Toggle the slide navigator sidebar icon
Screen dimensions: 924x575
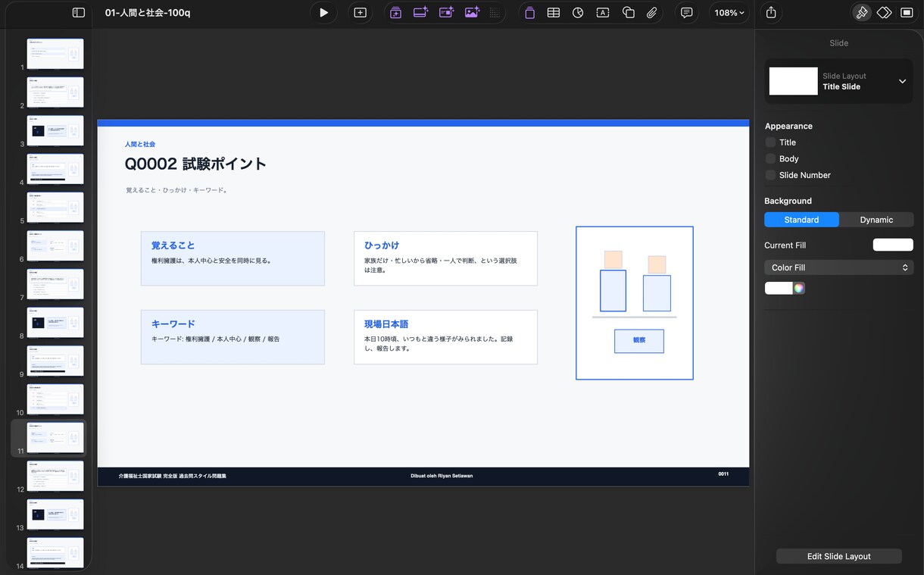tap(78, 13)
